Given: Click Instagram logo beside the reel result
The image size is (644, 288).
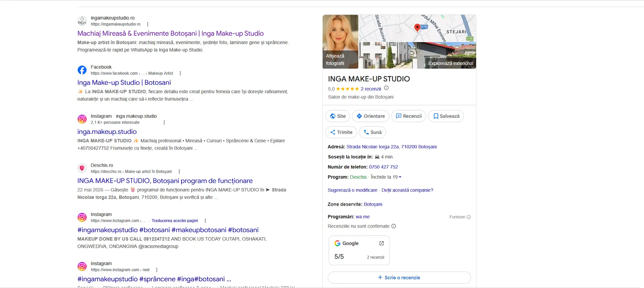Looking at the screenshot, I should [x=82, y=266].
